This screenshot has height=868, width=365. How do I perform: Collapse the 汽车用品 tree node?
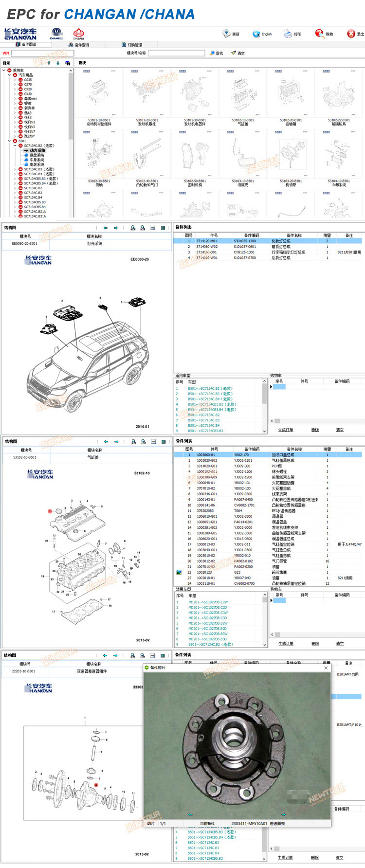pos(9,75)
